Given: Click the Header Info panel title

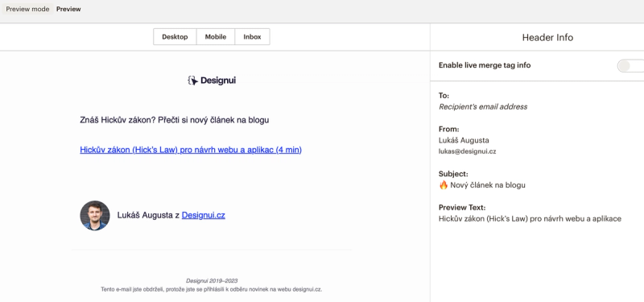Looking at the screenshot, I should click(x=547, y=37).
